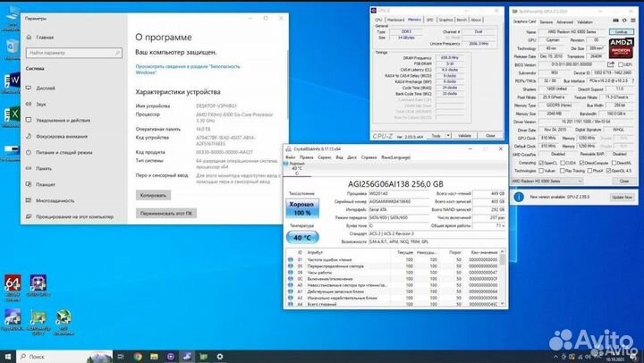Click the Validate button in CPU-Z
The height and width of the screenshot is (363, 644).
pos(464,136)
